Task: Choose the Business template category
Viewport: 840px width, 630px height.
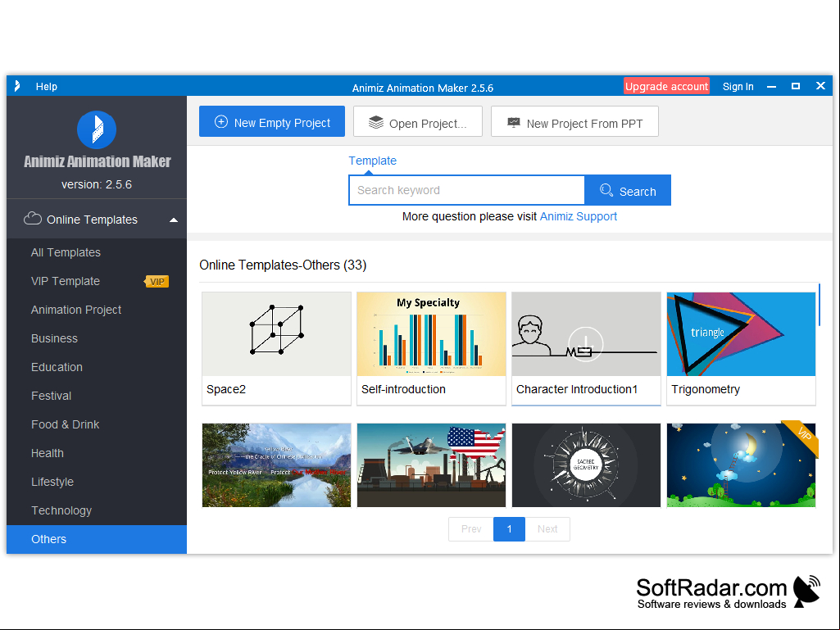Action: coord(97,338)
